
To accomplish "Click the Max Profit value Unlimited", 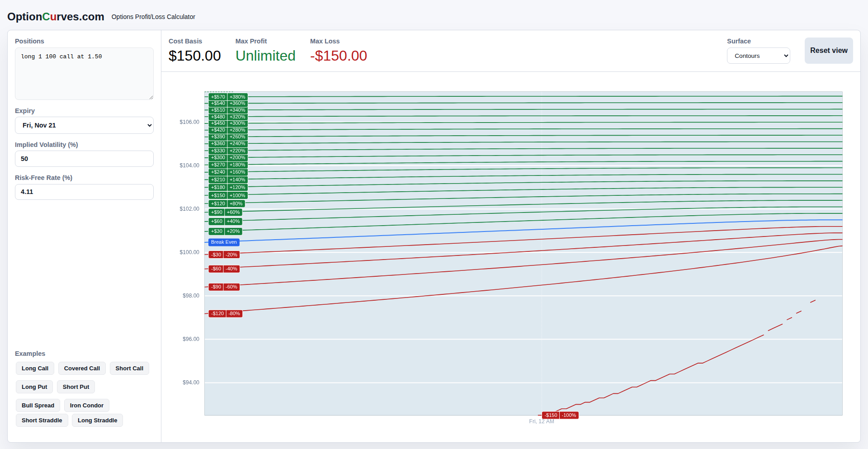I will click(265, 56).
